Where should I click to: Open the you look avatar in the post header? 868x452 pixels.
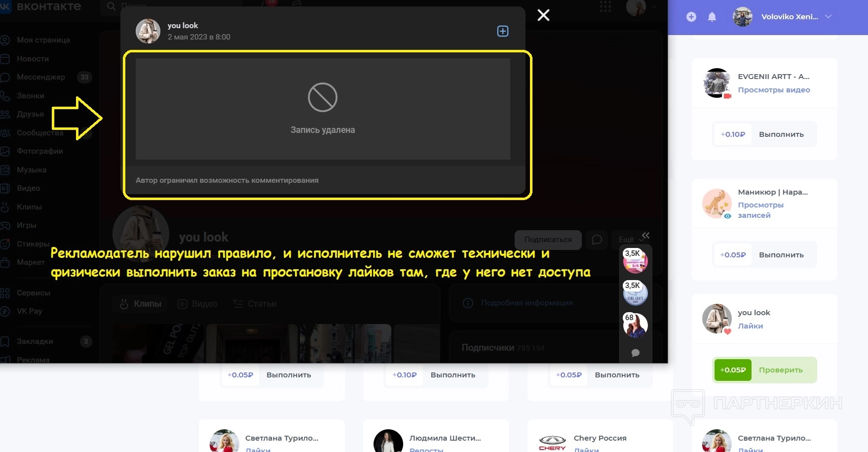coord(148,31)
